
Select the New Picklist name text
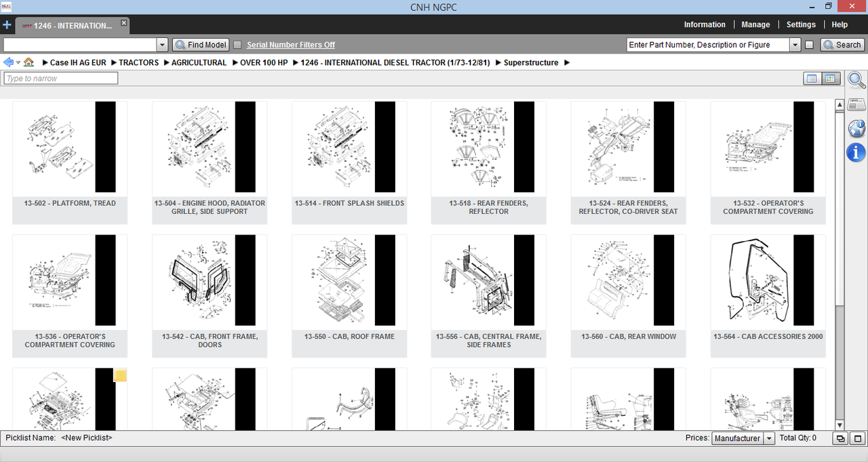point(87,438)
